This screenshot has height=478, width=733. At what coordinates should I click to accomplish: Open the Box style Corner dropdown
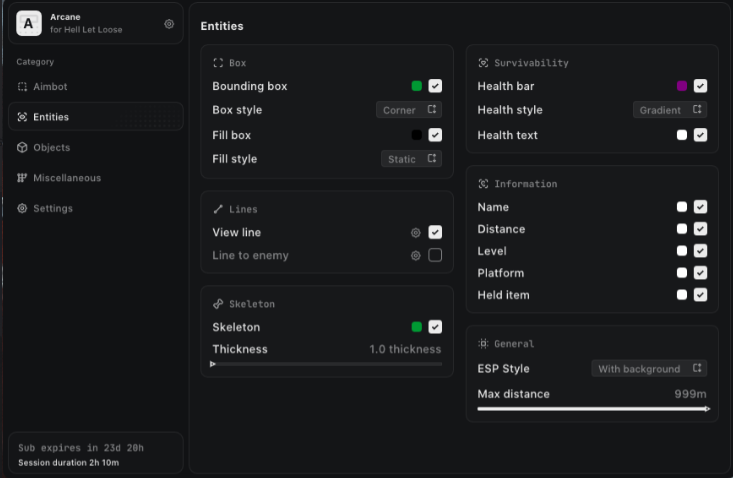coord(409,110)
